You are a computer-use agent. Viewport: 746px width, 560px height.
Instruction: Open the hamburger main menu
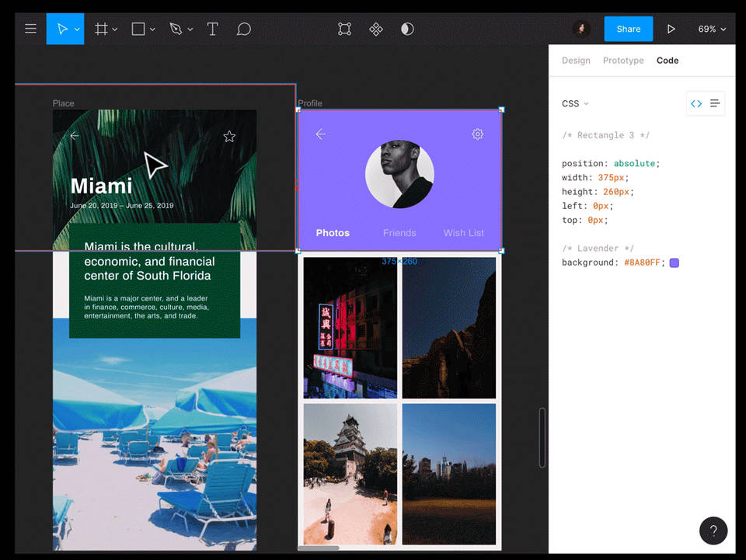point(30,29)
